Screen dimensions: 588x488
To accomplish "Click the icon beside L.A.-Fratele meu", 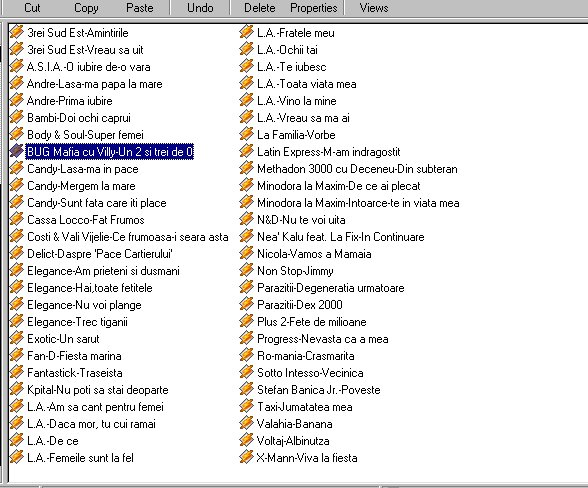I will [246, 32].
